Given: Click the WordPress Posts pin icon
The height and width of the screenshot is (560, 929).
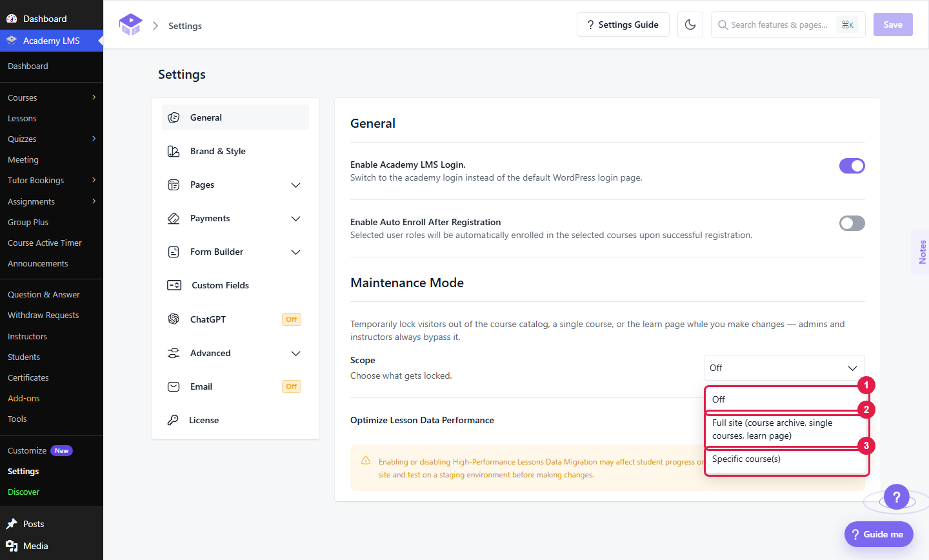Looking at the screenshot, I should [12, 524].
